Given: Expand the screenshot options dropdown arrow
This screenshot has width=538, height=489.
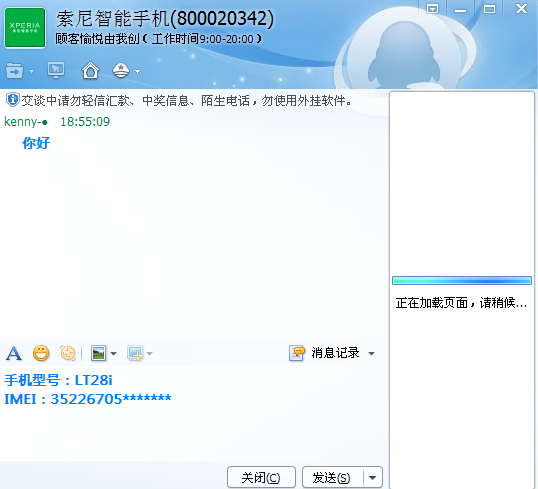Looking at the screenshot, I should click(149, 353).
